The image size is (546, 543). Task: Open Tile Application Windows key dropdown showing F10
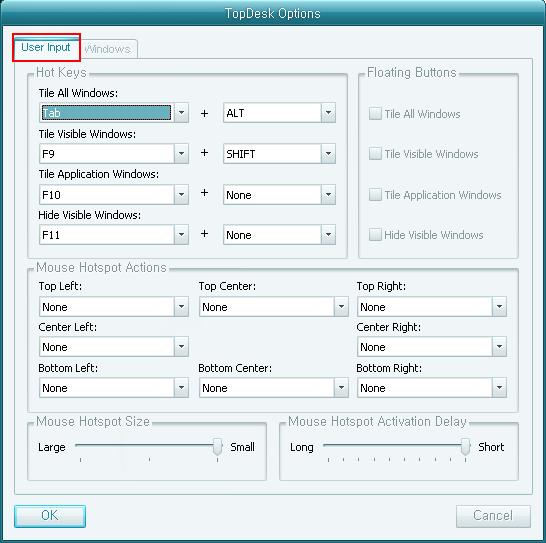[x=114, y=194]
